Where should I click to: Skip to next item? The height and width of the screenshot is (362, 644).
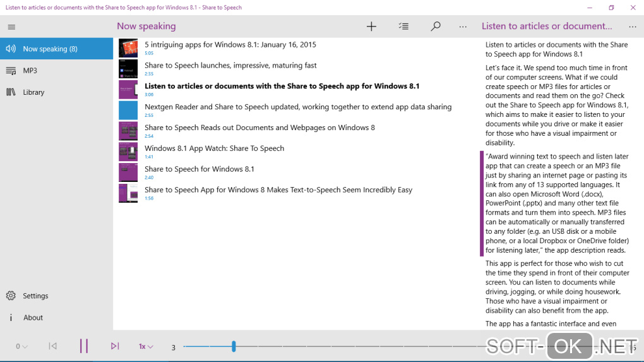(115, 346)
